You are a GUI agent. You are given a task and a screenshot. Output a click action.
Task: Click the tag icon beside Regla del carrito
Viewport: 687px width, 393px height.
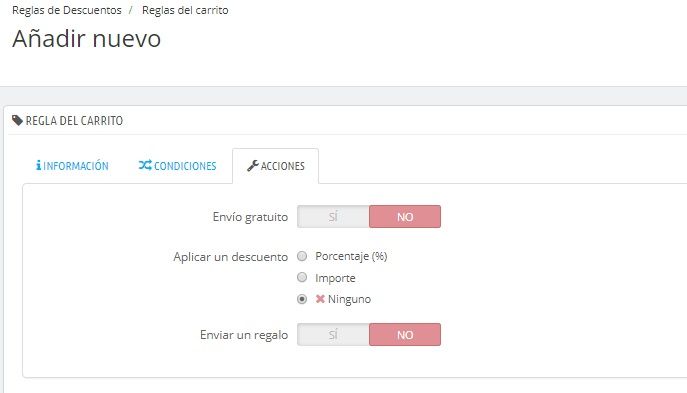point(18,120)
